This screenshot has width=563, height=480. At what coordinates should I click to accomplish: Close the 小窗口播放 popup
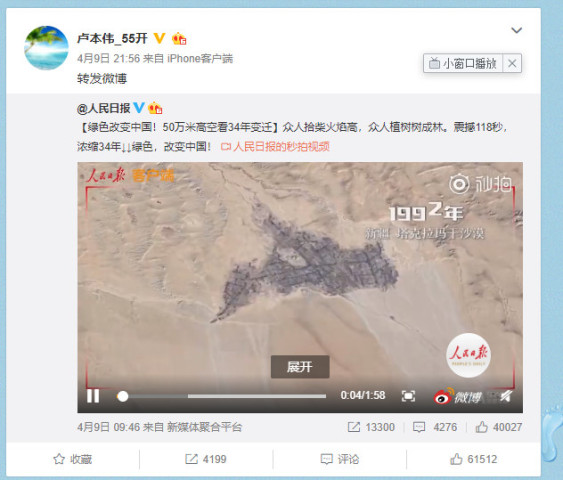pyautogui.click(x=512, y=64)
